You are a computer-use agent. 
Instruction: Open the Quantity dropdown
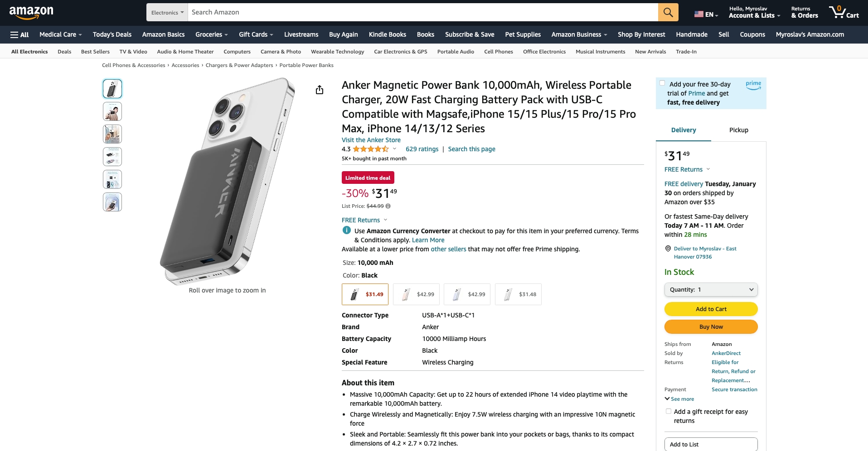point(711,289)
